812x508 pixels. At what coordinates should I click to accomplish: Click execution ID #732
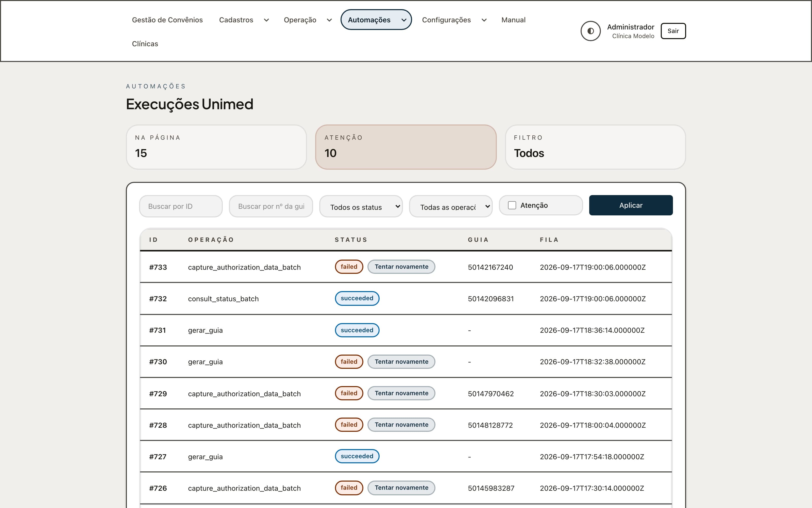click(158, 299)
